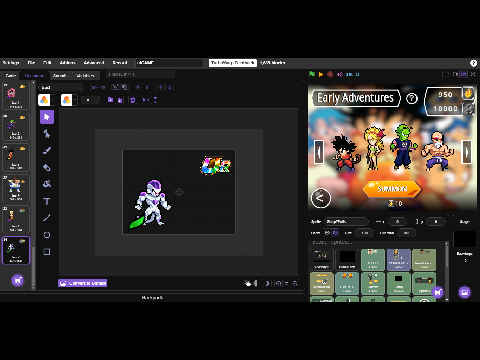Click the green flag to start
Viewport: 480px width, 360px height.
tap(312, 74)
